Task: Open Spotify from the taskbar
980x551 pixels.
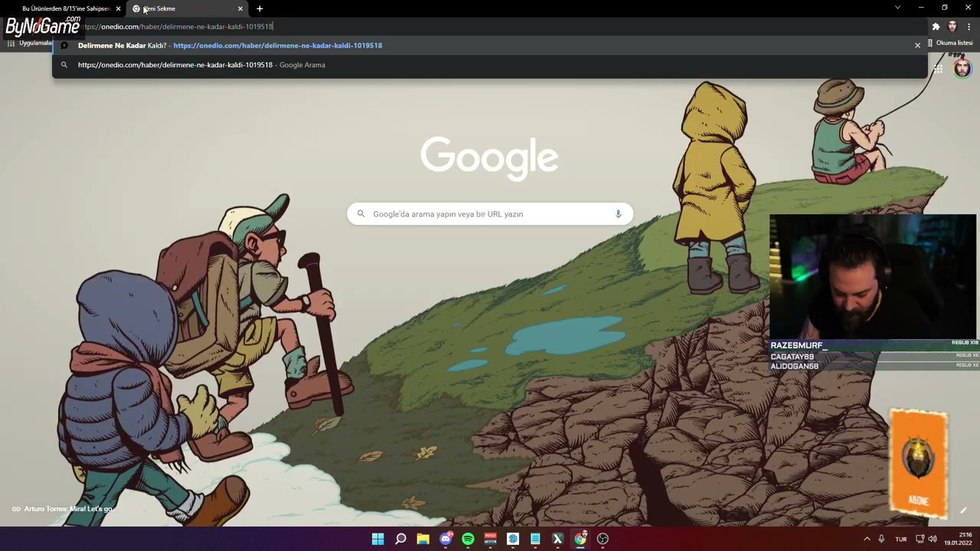Action: pyautogui.click(x=468, y=539)
